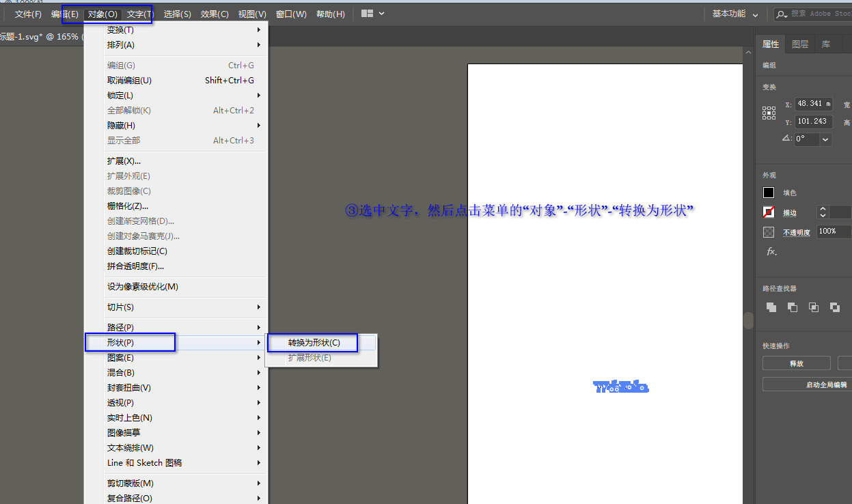Choose 转换为形状(C) from the submenu
This screenshot has width=852, height=504.
click(x=314, y=343)
